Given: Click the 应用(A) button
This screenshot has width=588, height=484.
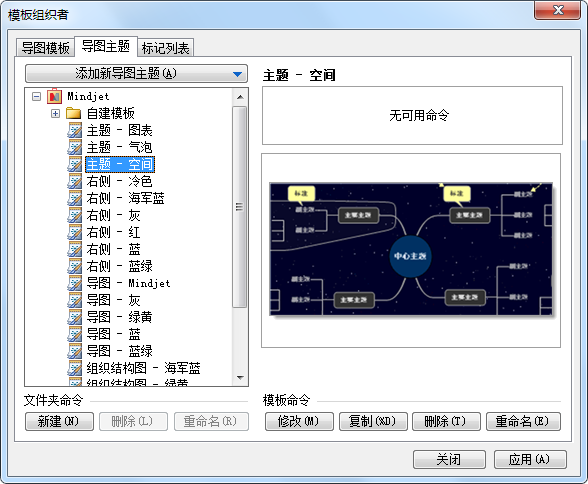Looking at the screenshot, I should click(530, 459).
